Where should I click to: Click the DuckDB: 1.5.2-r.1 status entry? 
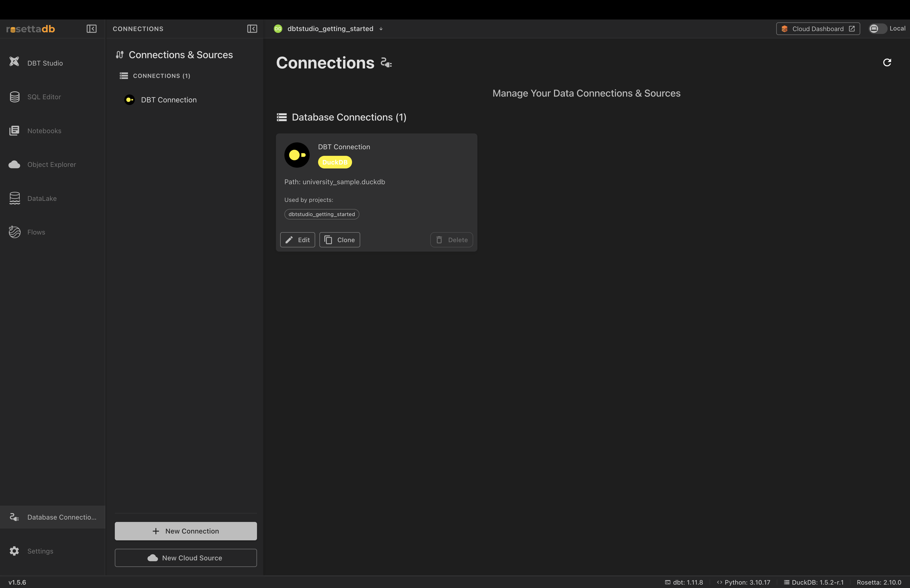coord(814,582)
